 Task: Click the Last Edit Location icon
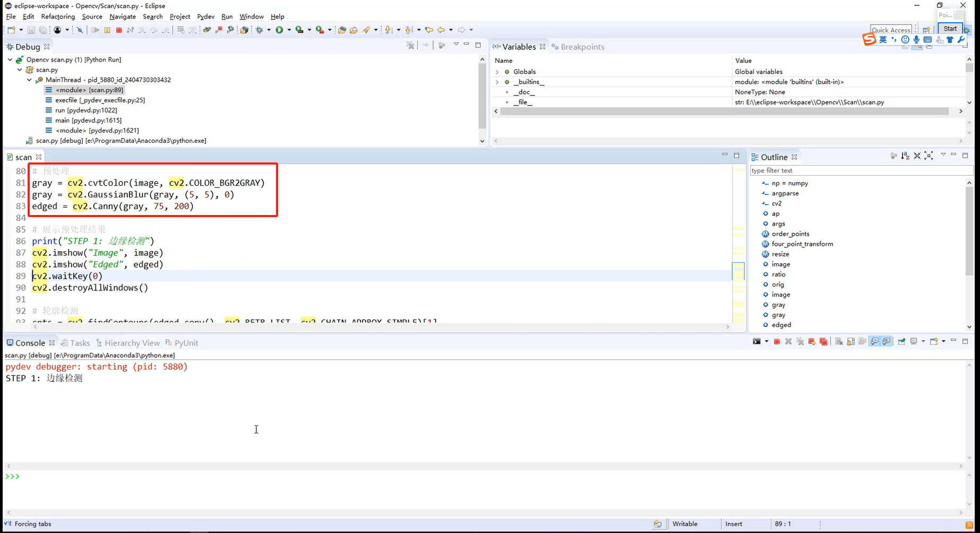coord(429,30)
